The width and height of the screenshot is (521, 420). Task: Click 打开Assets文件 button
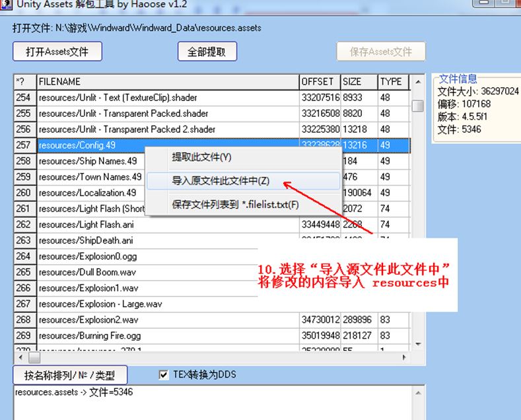coord(56,52)
